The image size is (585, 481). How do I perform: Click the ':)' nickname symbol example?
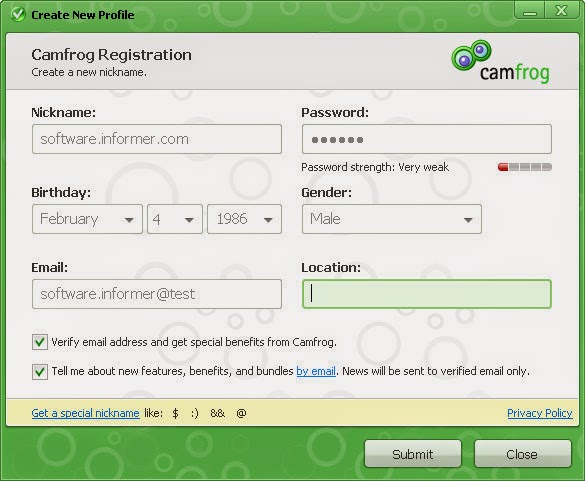pos(195,413)
